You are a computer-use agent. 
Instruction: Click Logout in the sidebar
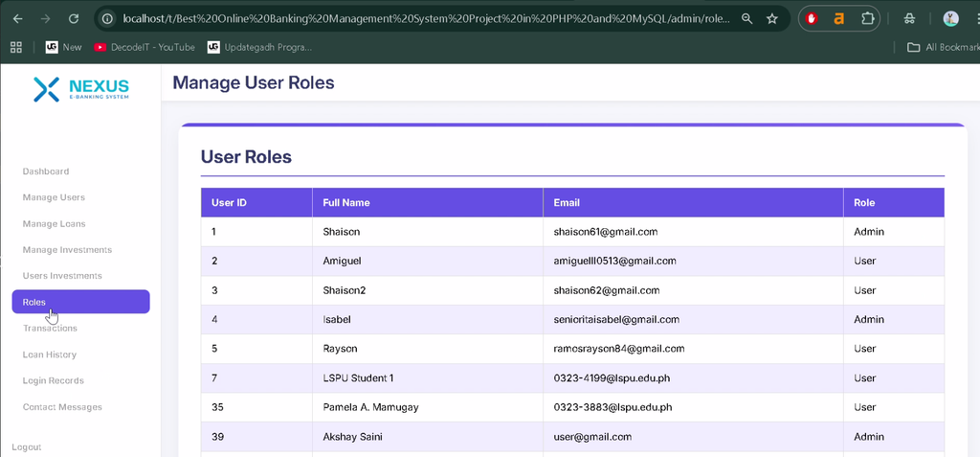26,447
